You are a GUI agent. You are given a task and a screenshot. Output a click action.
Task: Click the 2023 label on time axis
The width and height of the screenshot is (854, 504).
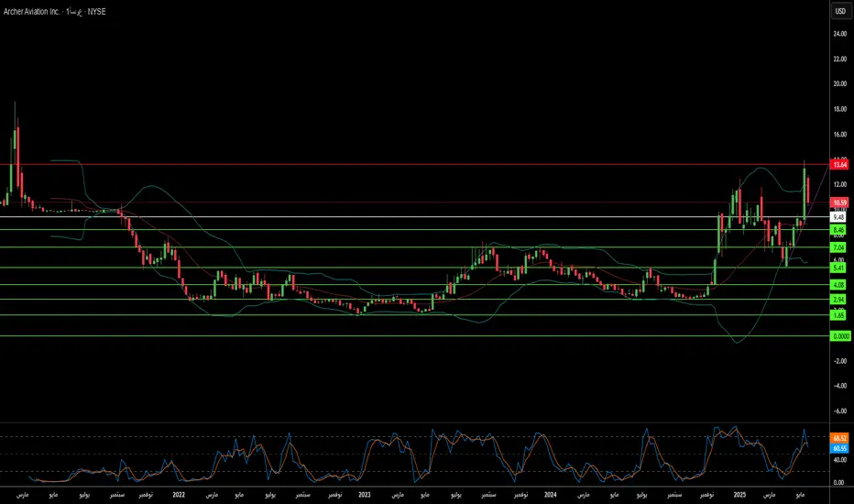pos(365,495)
